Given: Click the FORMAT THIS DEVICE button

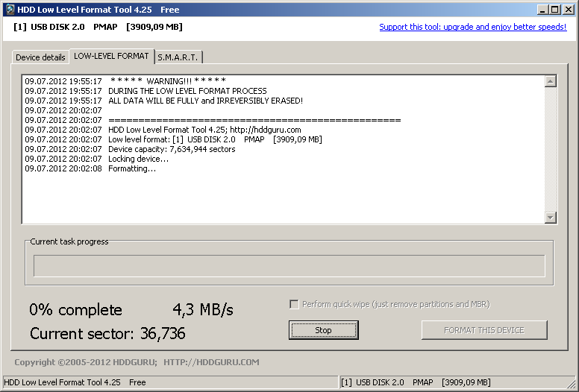Looking at the screenshot, I should (483, 330).
